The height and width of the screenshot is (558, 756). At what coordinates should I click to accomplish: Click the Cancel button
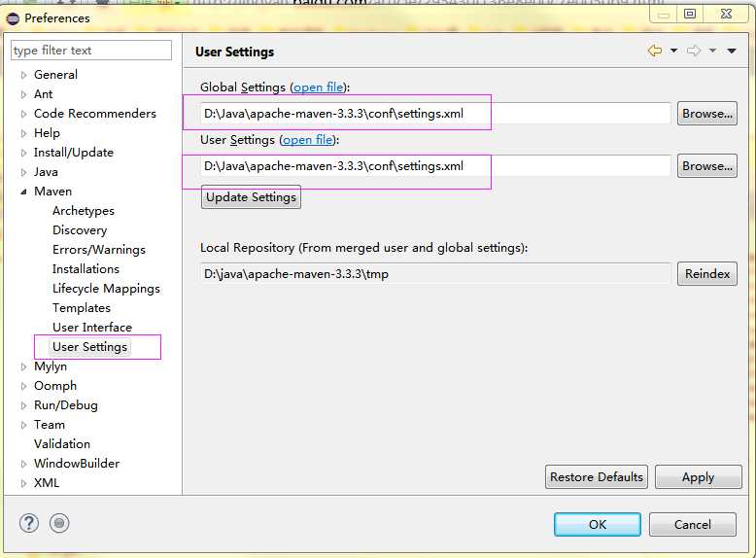[x=693, y=524]
